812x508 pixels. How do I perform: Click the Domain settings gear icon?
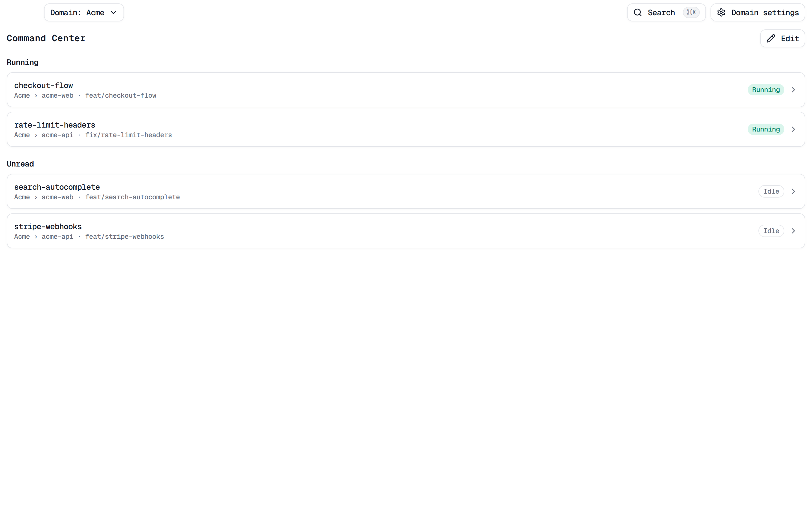click(x=721, y=12)
